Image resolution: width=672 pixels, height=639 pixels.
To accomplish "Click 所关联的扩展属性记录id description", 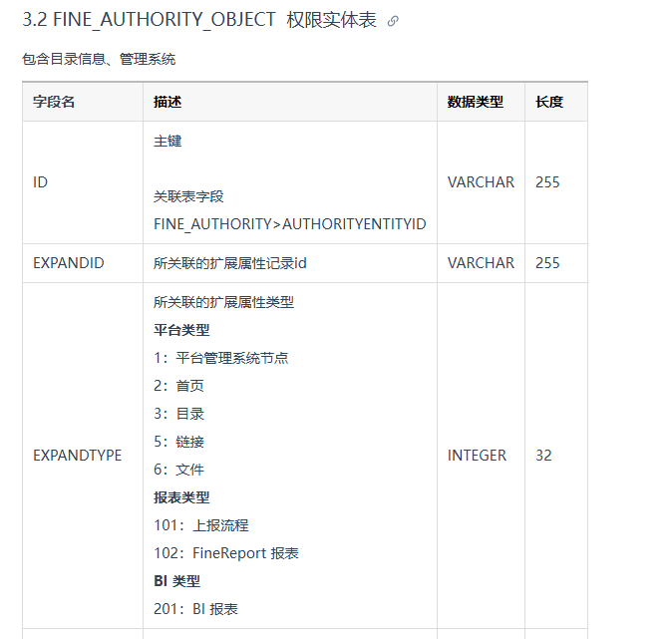I will point(230,263).
